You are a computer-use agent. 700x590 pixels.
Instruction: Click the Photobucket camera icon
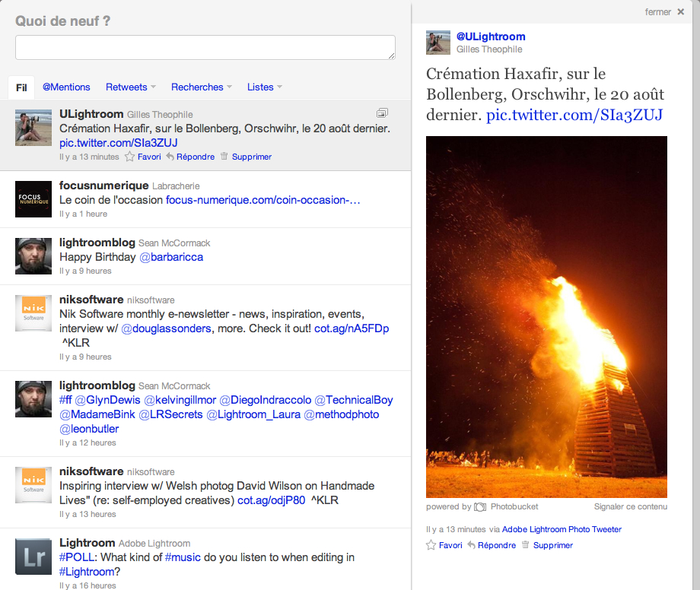(480, 506)
